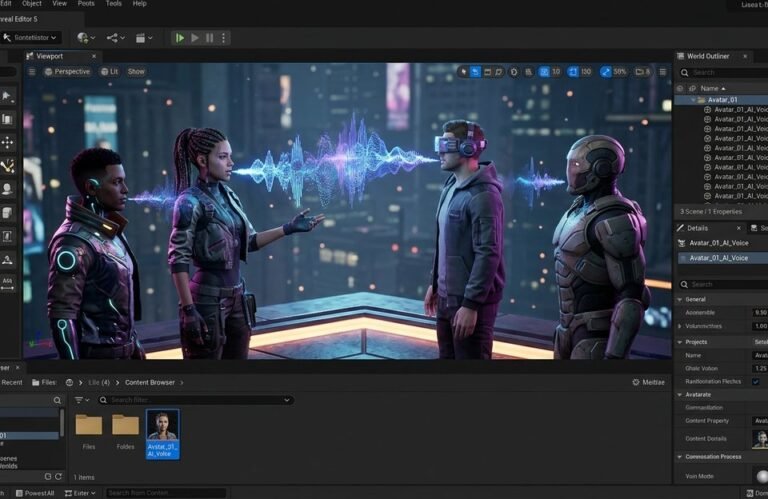Click the measure ruler tool in left sidebar
The image size is (768, 499).
tap(7, 284)
